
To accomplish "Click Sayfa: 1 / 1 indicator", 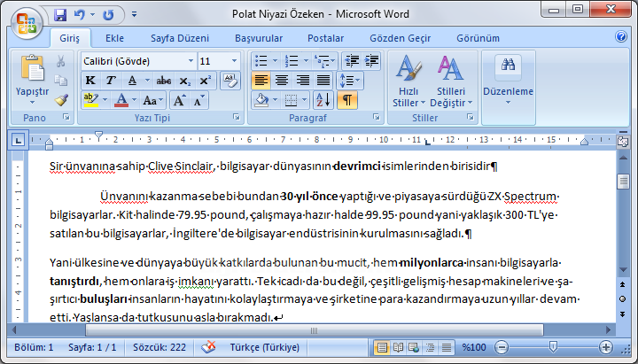I will 92,347.
